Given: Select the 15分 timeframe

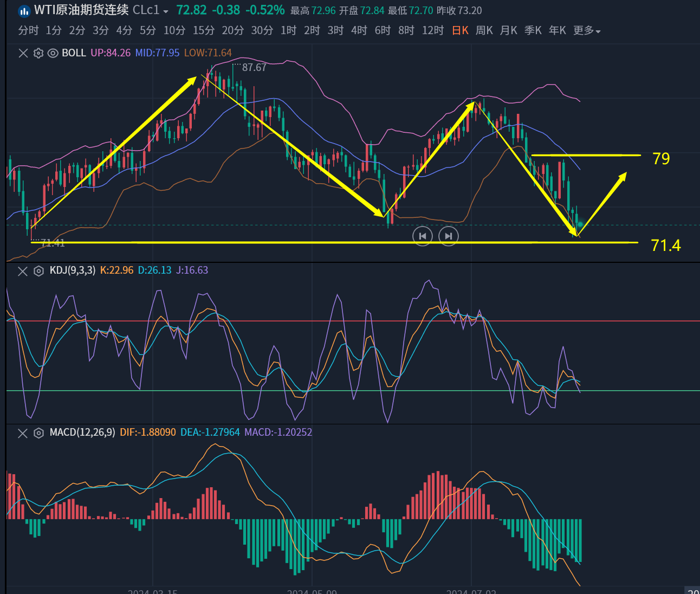Looking at the screenshot, I should [x=204, y=31].
